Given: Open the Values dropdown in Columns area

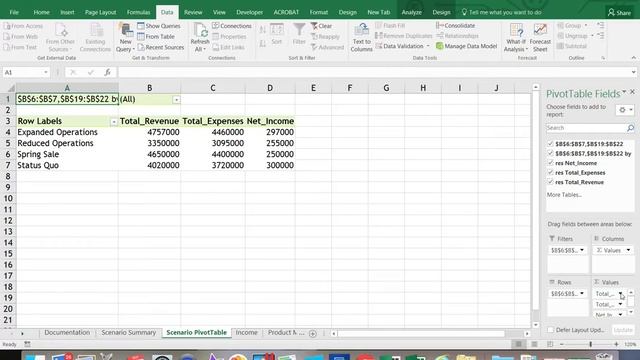Looking at the screenshot, I should pos(628,250).
